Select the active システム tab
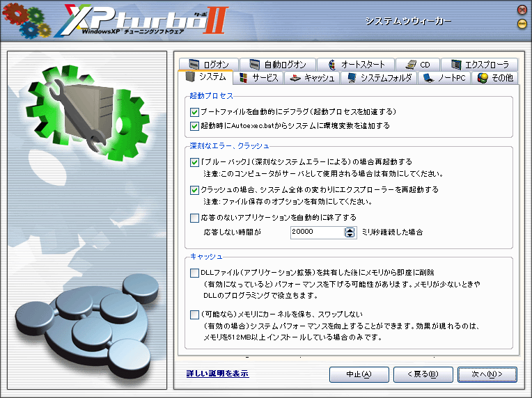 point(205,77)
